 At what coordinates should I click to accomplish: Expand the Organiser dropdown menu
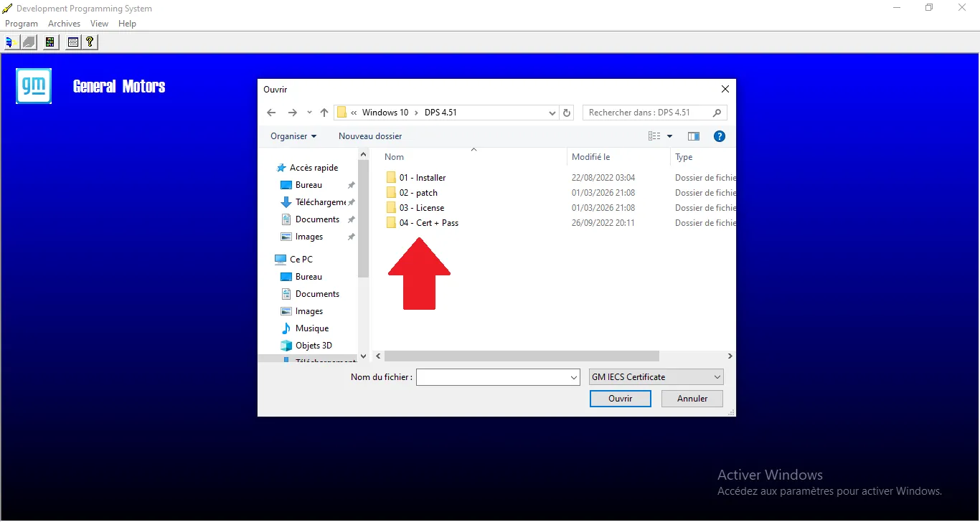(293, 136)
